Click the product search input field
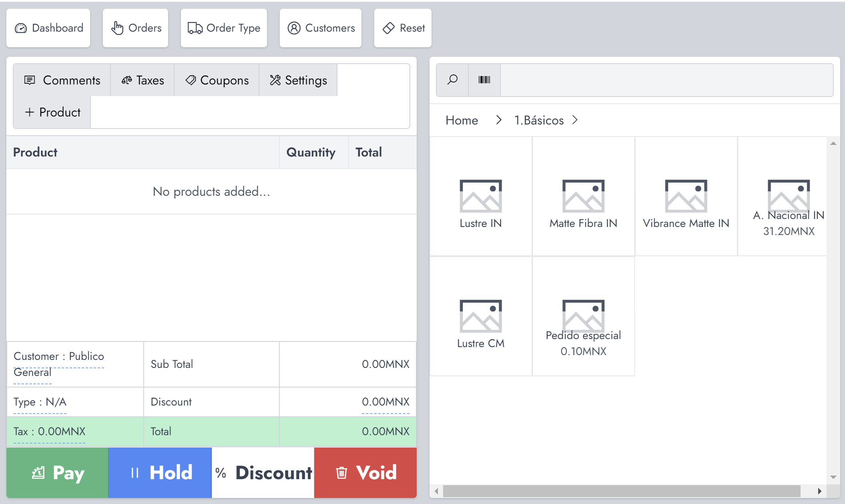 click(666, 80)
